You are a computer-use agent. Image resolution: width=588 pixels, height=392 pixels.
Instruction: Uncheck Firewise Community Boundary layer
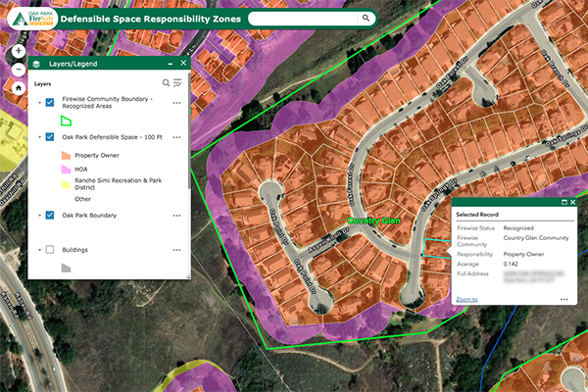point(50,102)
